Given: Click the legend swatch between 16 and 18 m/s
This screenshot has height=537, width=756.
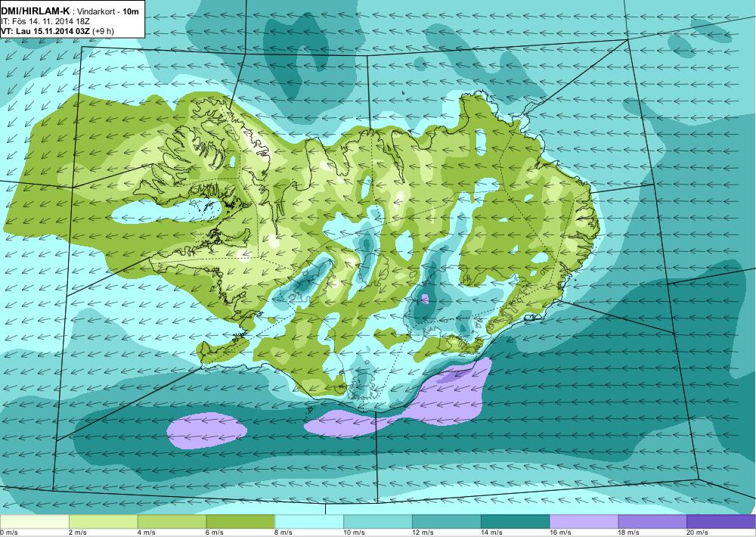Looking at the screenshot, I should pos(584,522).
